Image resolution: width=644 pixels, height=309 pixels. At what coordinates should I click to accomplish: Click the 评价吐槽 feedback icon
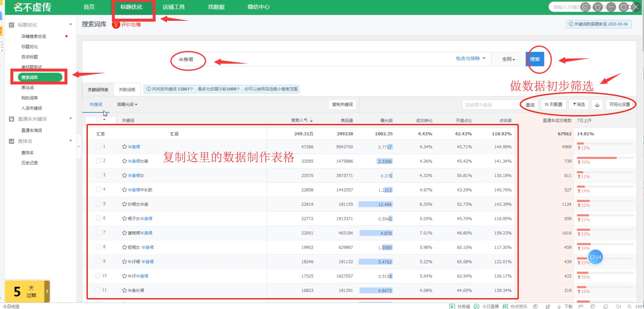[x=116, y=25]
